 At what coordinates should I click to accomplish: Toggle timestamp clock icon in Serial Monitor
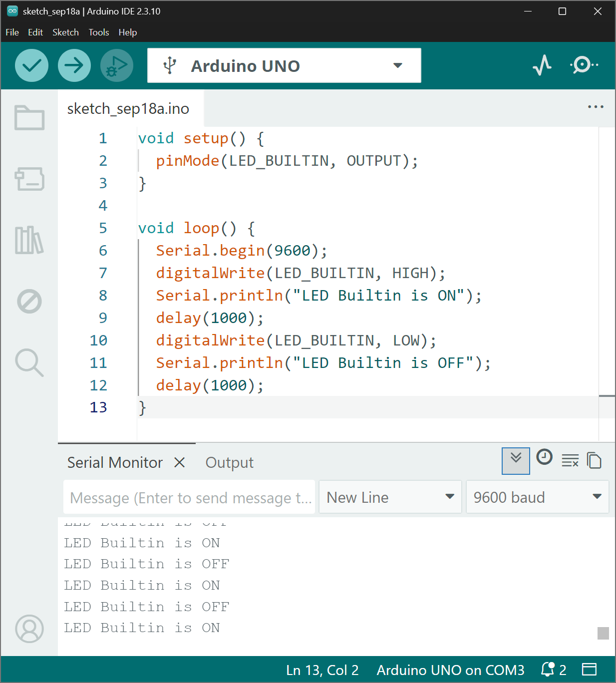(x=544, y=457)
